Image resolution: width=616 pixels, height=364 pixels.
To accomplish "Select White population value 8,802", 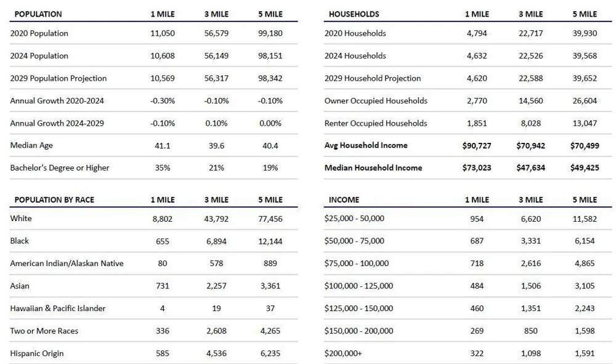I will coord(163,219).
